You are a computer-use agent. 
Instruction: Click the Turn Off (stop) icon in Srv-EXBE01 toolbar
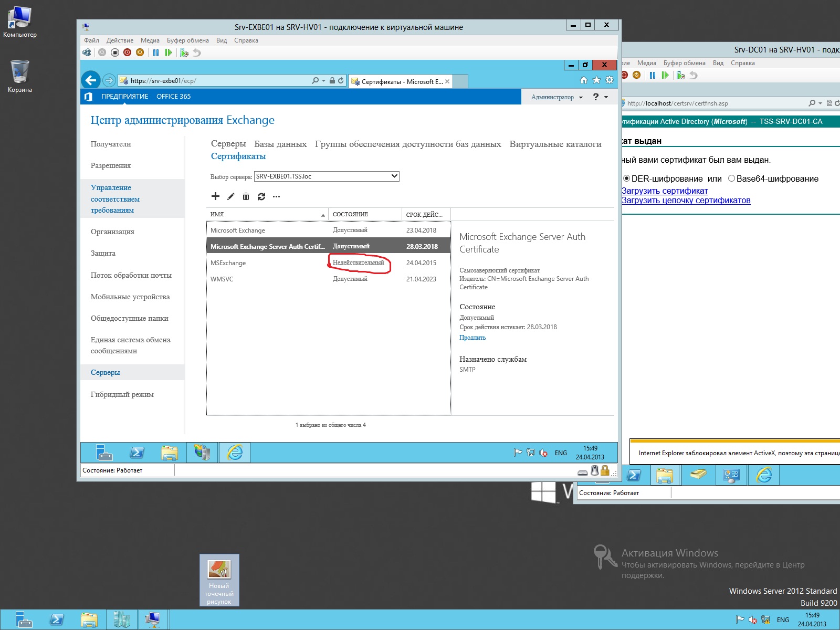pyautogui.click(x=115, y=52)
